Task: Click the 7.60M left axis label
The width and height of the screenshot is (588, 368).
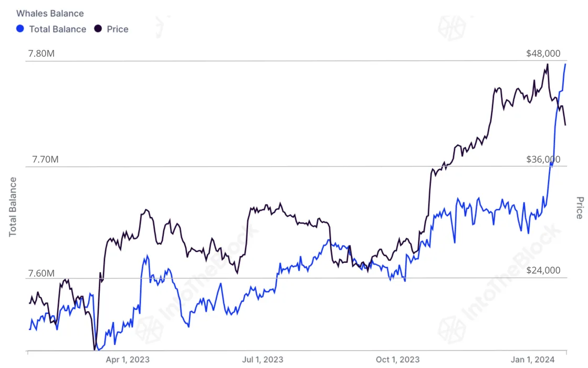Action: 41,273
